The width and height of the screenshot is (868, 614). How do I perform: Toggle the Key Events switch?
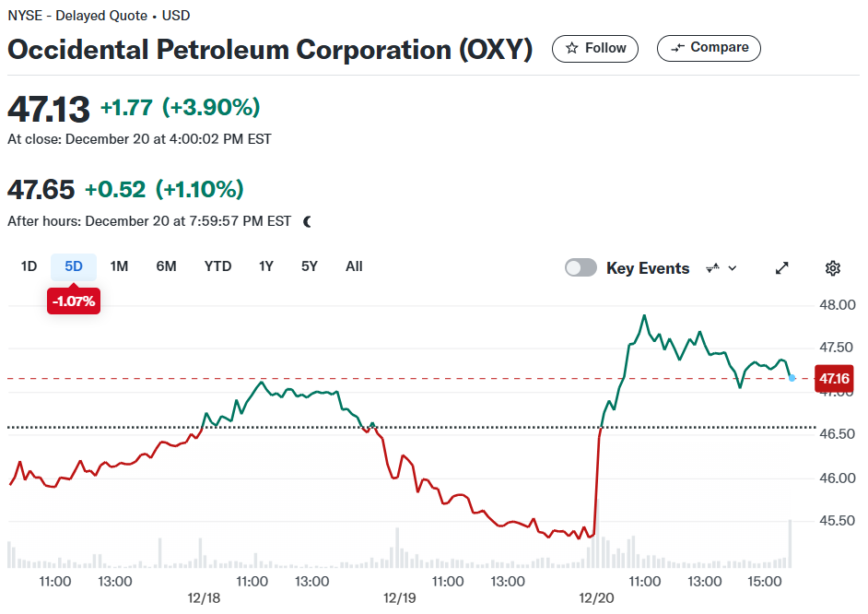(x=581, y=268)
